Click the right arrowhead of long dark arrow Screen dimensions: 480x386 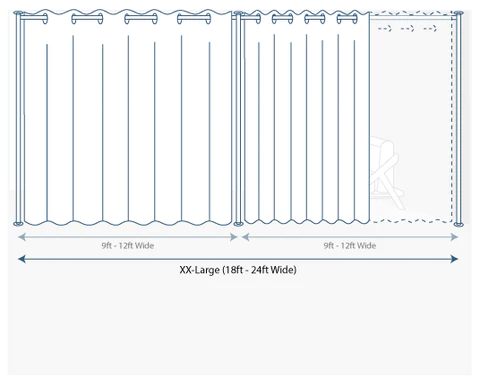(x=454, y=259)
